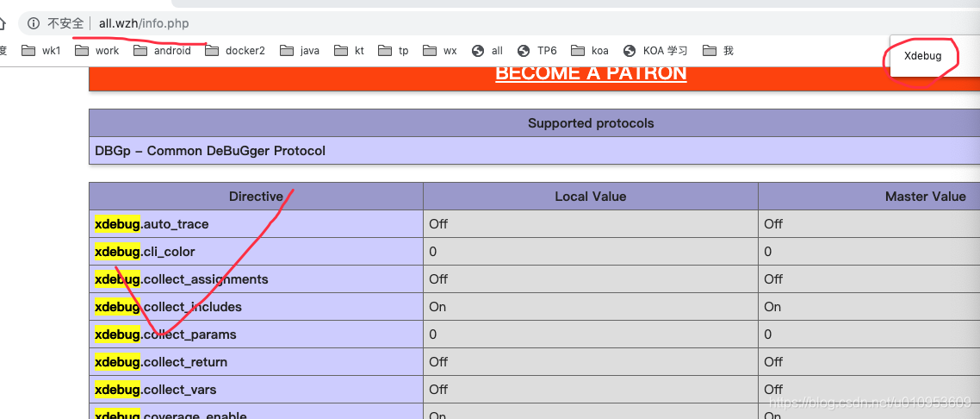The height and width of the screenshot is (419, 980).
Task: Open the koa bookmark folder
Action: click(x=590, y=51)
